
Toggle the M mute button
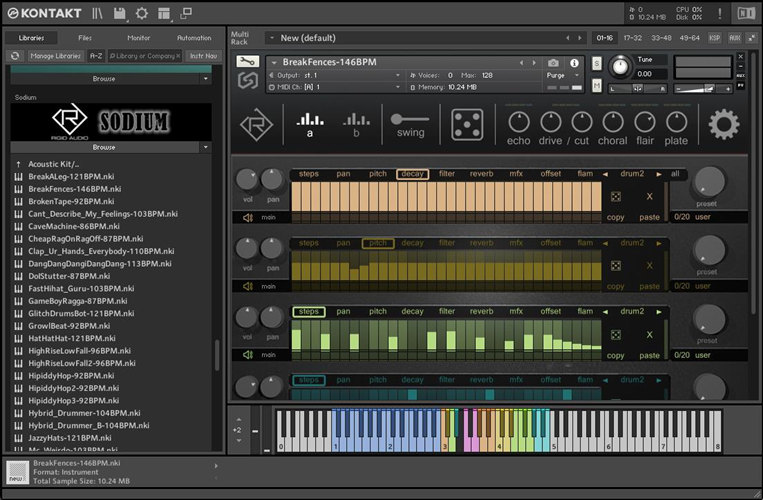[597, 86]
